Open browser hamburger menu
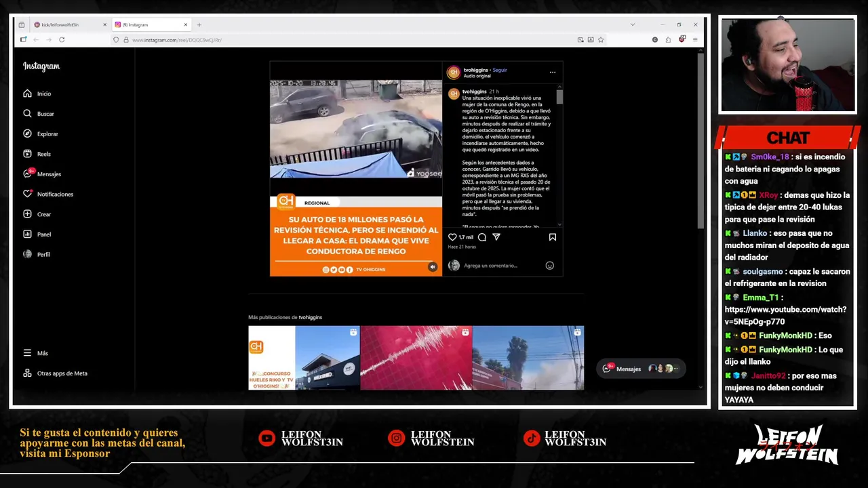 click(x=695, y=39)
